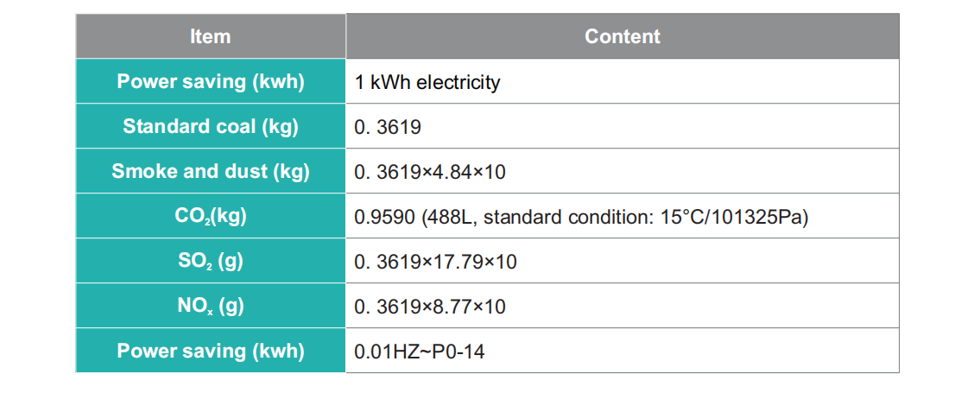Select the Standard coal (kg) row label
980x393 pixels.
pyautogui.click(x=210, y=127)
